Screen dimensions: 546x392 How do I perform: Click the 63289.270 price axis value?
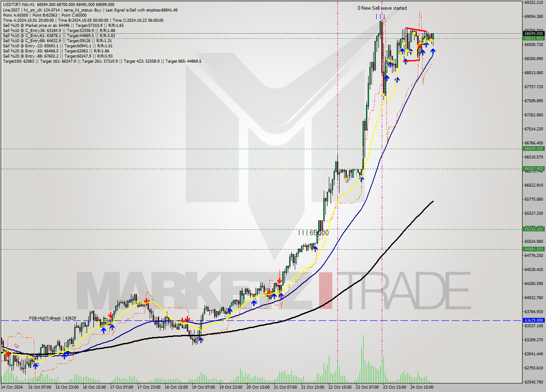(x=534, y=340)
